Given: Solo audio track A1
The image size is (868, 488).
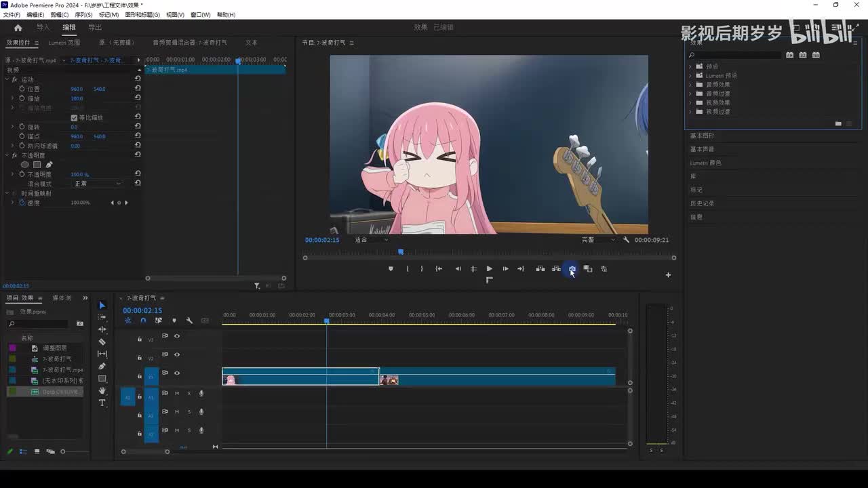Looking at the screenshot, I should (189, 393).
